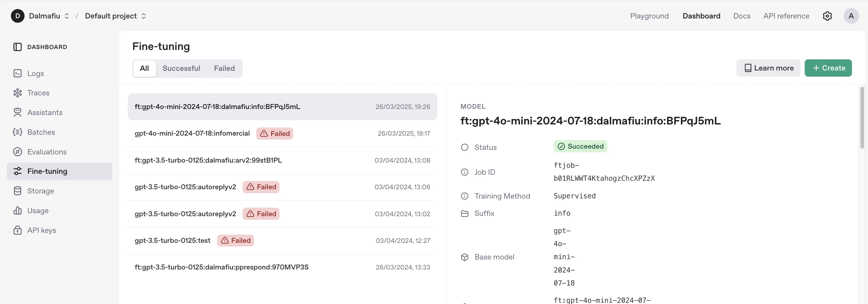Select the ppprespond:970MVP3S job
868x304 pixels.
pos(282,267)
